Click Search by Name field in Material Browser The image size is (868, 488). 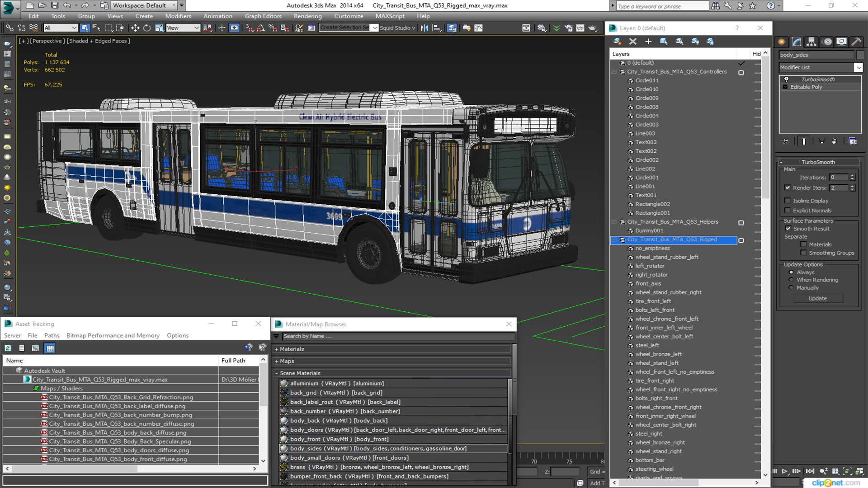tap(398, 336)
